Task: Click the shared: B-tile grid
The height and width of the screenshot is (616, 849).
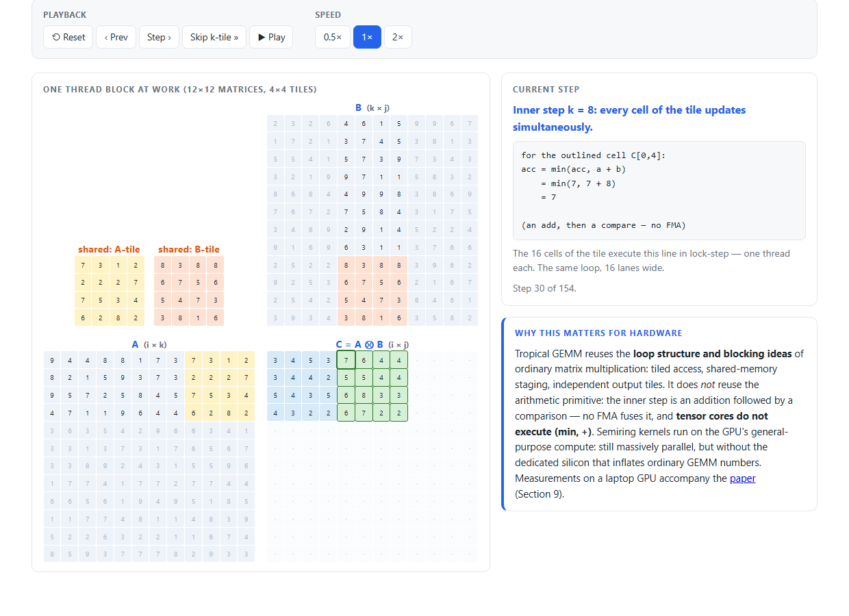Action: tap(190, 291)
